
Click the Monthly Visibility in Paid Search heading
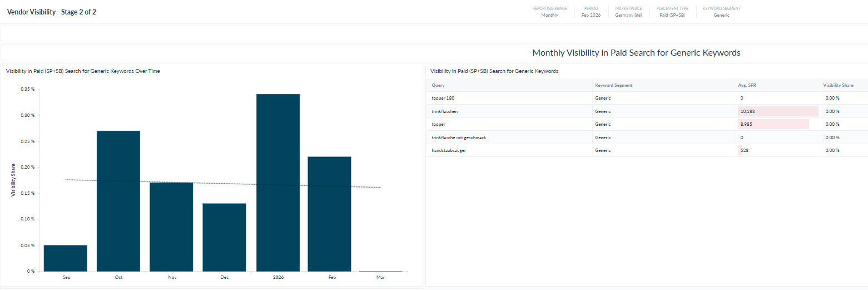[636, 53]
